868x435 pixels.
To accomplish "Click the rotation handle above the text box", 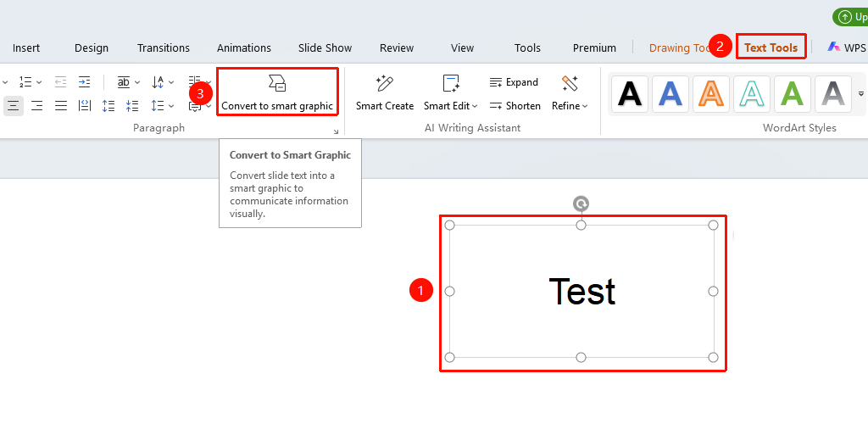I will pos(581,204).
